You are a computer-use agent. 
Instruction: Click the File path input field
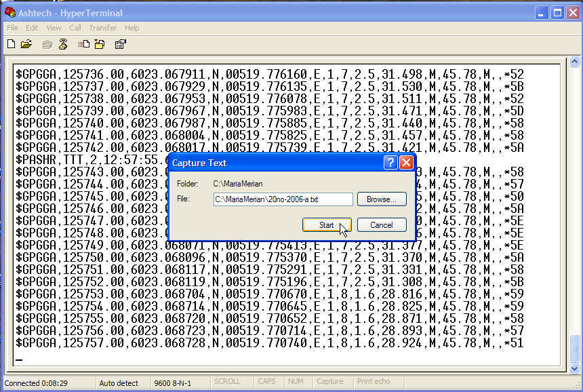[283, 199]
